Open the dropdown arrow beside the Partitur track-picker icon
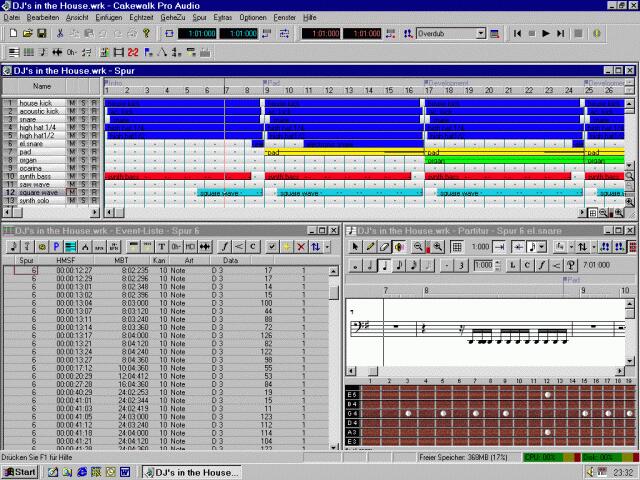 pyautogui.click(x=571, y=247)
